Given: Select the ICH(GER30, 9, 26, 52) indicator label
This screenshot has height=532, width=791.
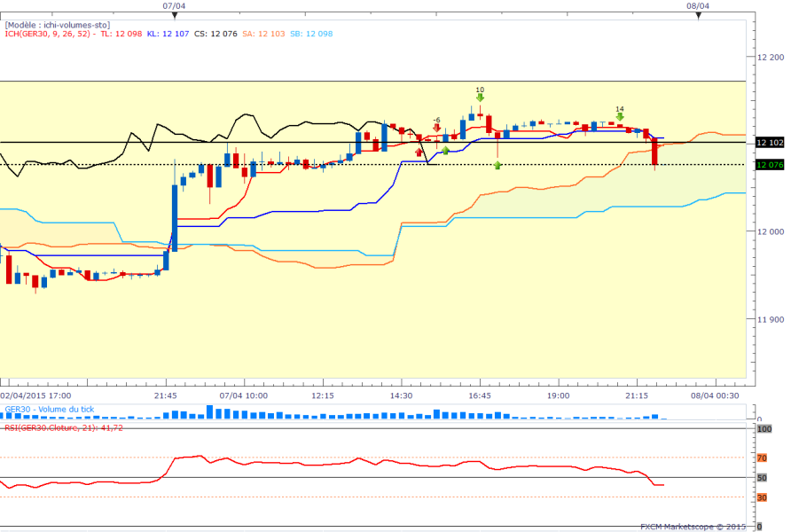Looking at the screenshot, I should pyautogui.click(x=50, y=35).
